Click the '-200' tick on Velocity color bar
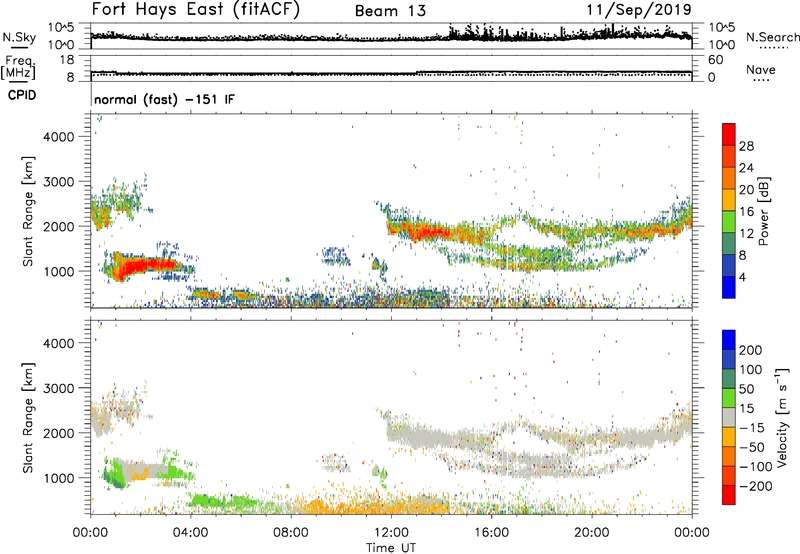The image size is (800, 554). 756,486
